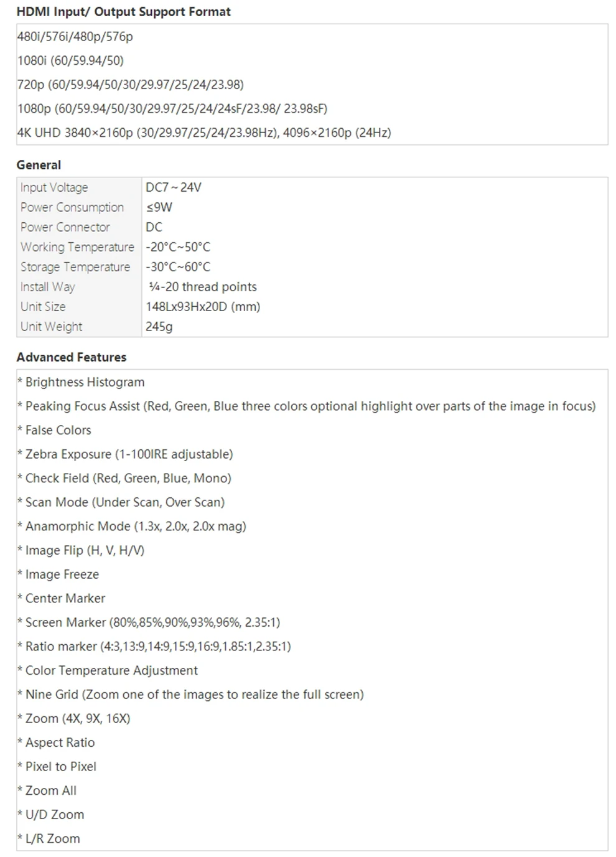
Task: Select the Ratio marker feature line
Action: tap(154, 647)
